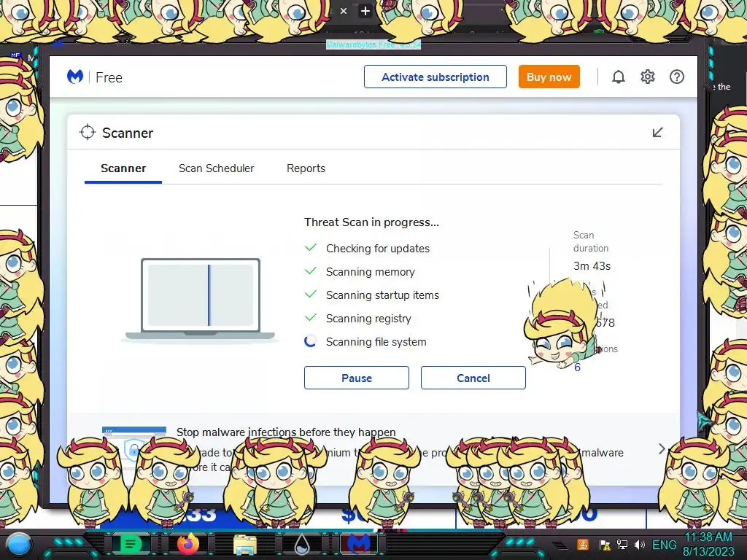Viewport: 747px width, 560px height.
Task: Click the Scanning registry text
Action: click(368, 318)
